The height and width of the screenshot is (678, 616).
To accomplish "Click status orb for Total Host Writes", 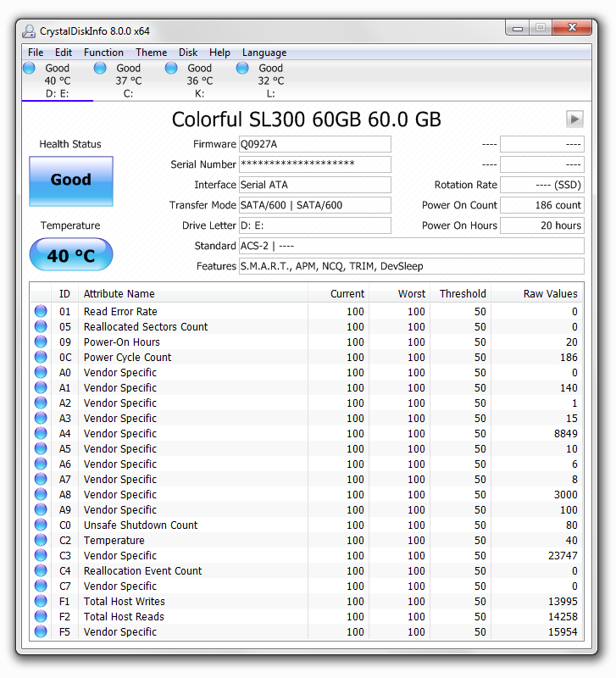I will [x=41, y=602].
